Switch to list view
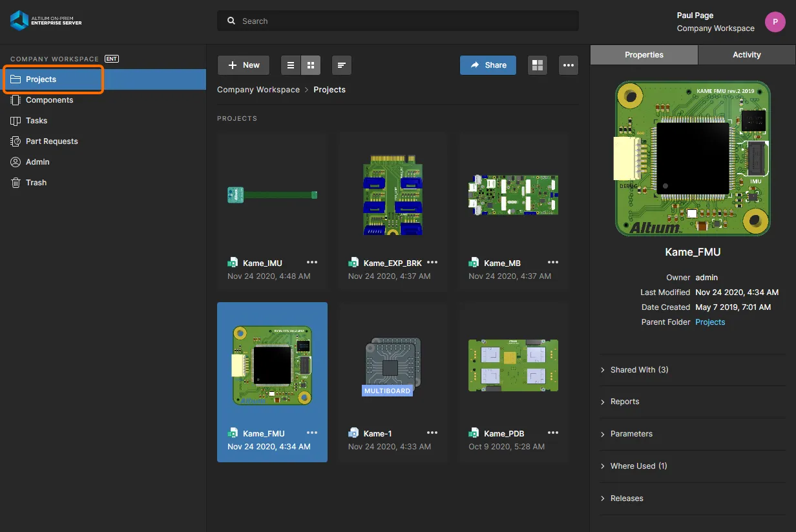Viewport: 796px width, 532px height. 291,65
